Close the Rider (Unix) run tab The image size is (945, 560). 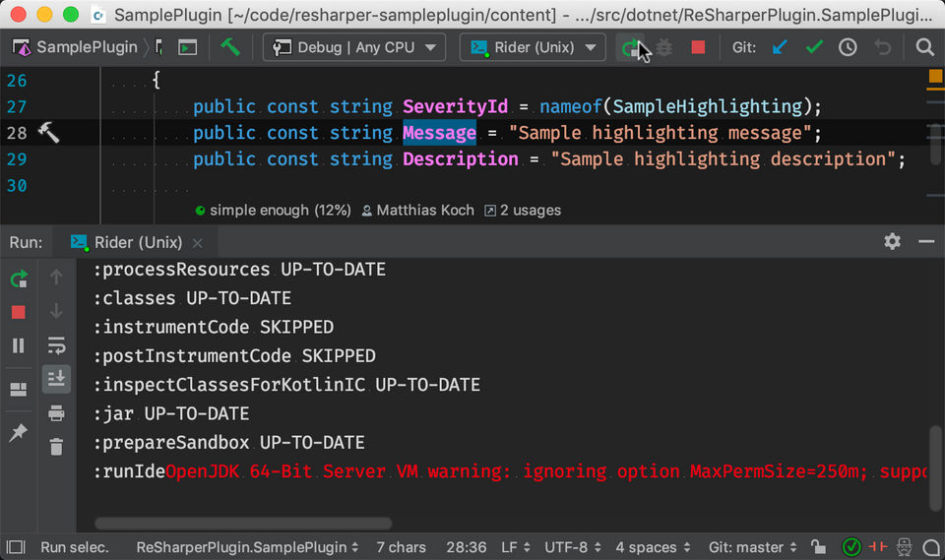[198, 243]
